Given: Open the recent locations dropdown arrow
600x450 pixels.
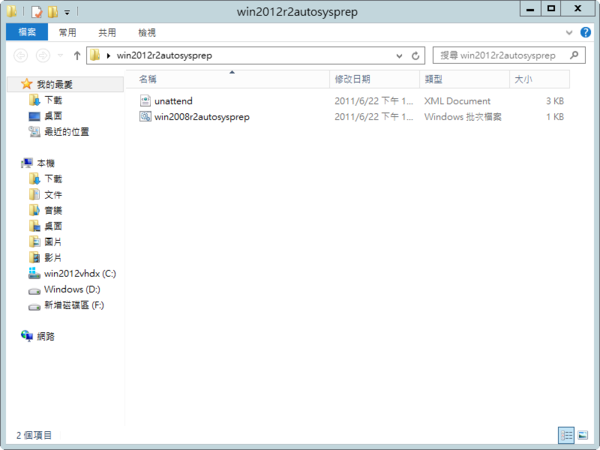Looking at the screenshot, I should (x=60, y=55).
